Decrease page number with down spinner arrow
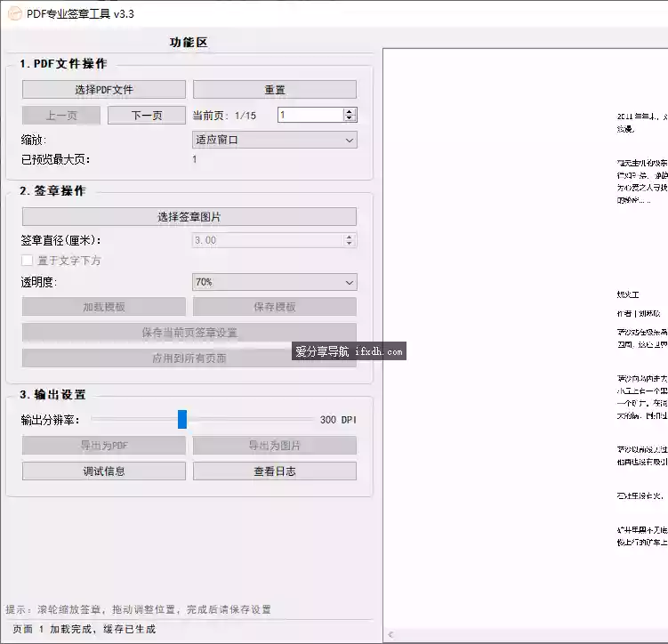Screen dimensions: 668x644 (350, 119)
